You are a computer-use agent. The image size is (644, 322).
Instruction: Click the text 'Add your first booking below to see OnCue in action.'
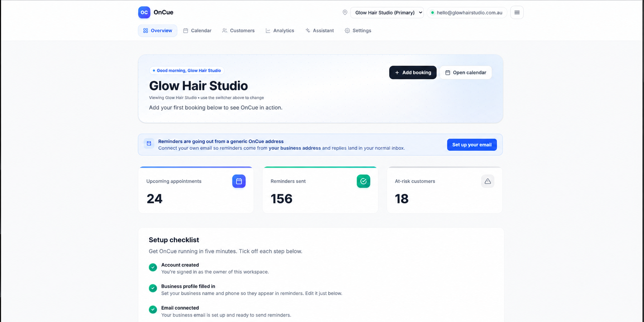tap(216, 107)
